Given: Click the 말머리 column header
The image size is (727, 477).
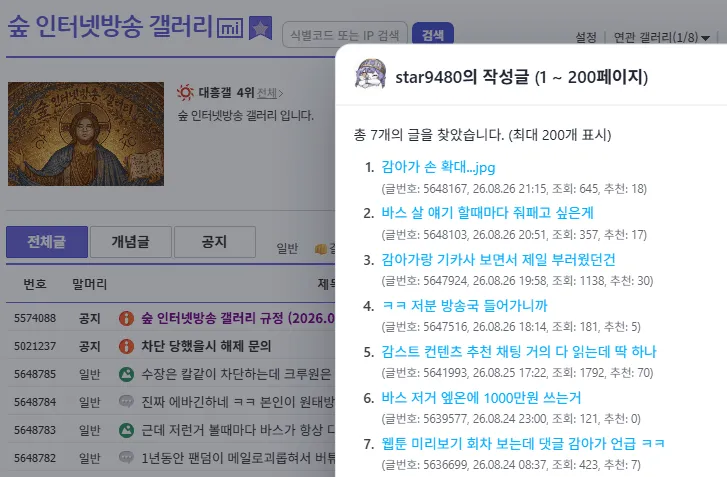Looking at the screenshot, I should (89, 284).
